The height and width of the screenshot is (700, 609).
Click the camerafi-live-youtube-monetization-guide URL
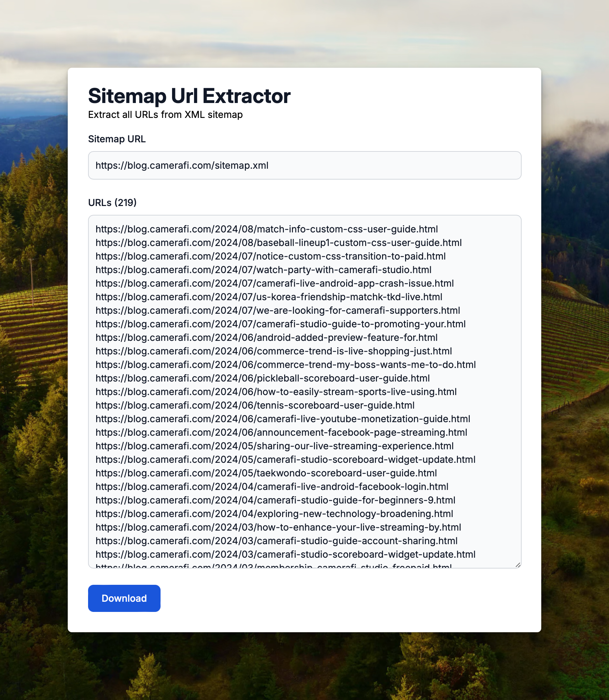point(283,419)
